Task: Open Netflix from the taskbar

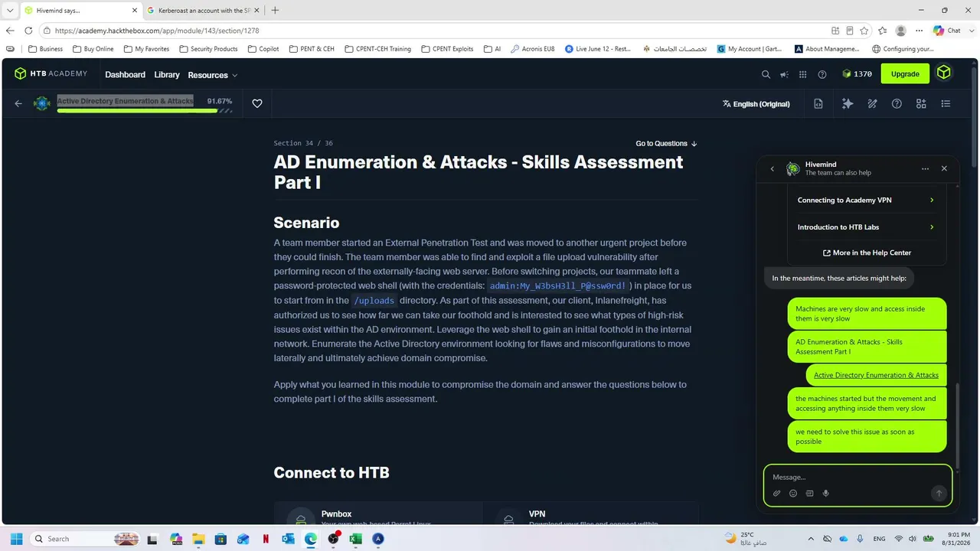Action: tap(266, 539)
